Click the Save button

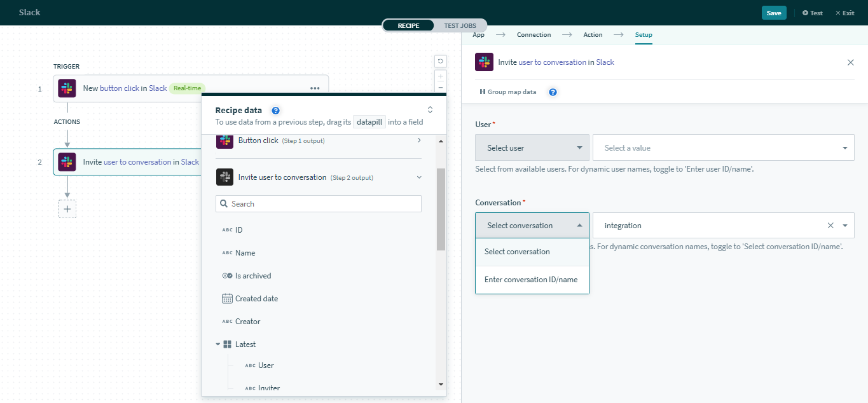pyautogui.click(x=773, y=13)
